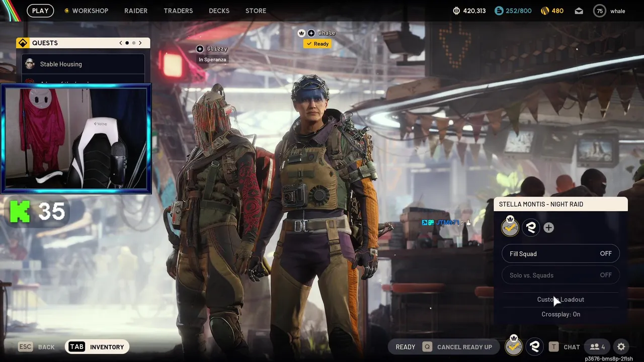This screenshot has width=644, height=362.
Task: Click the PLAY button in top navigation
Action: 40,11
